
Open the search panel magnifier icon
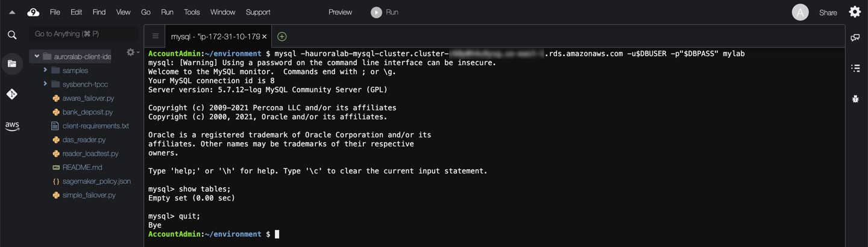coord(12,35)
